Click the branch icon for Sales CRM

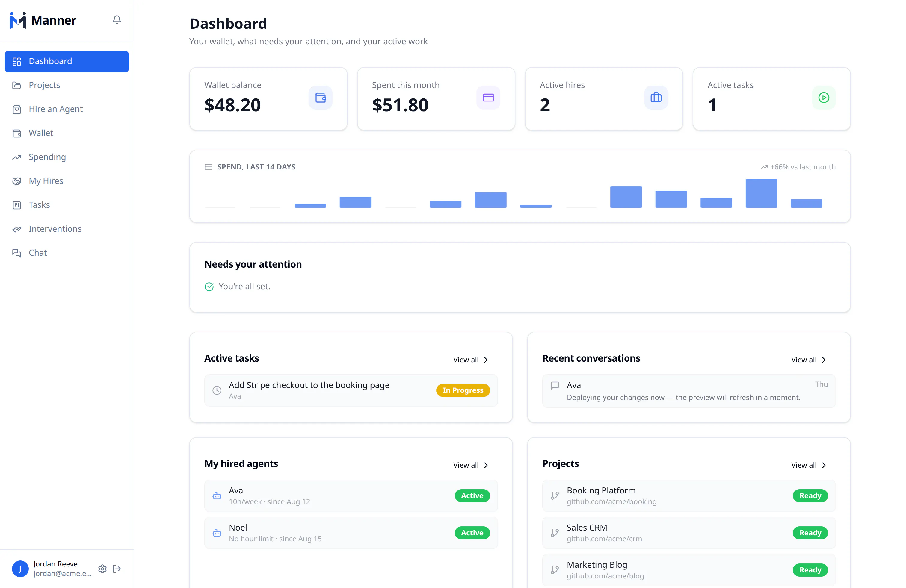[x=555, y=533]
